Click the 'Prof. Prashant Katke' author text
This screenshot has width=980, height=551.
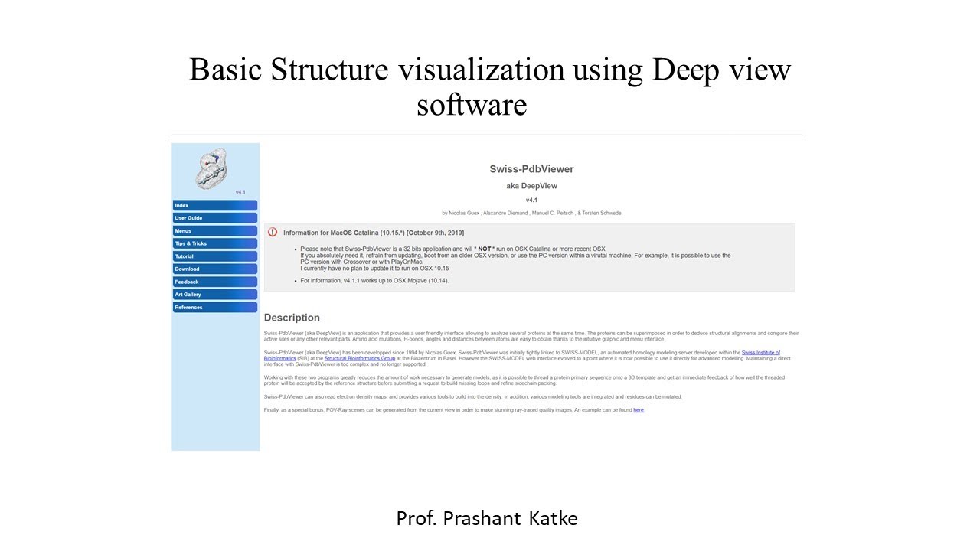coord(487,518)
